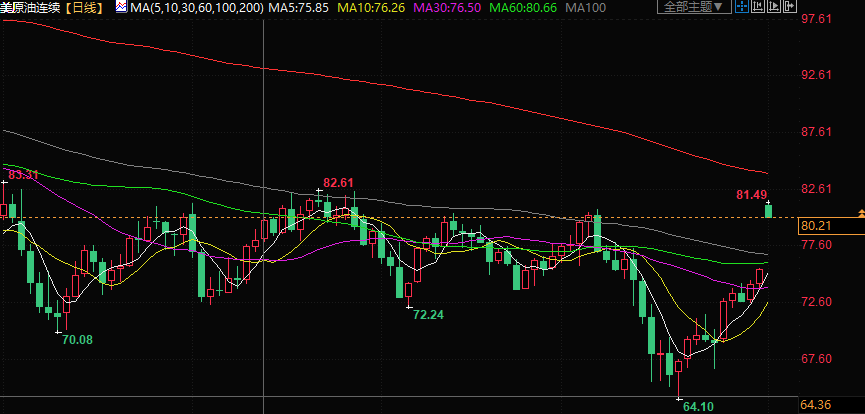Click the chart playback icon
Screen dimensions: 865x414
click(774, 7)
